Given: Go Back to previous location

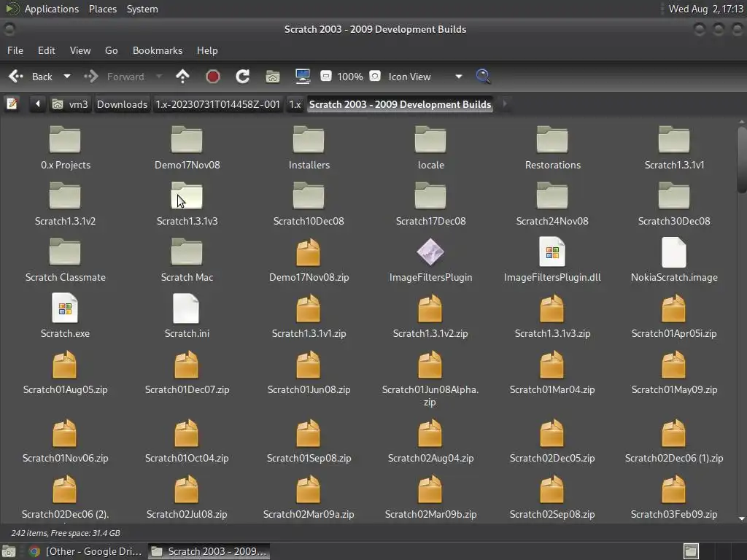Looking at the screenshot, I should [31, 77].
